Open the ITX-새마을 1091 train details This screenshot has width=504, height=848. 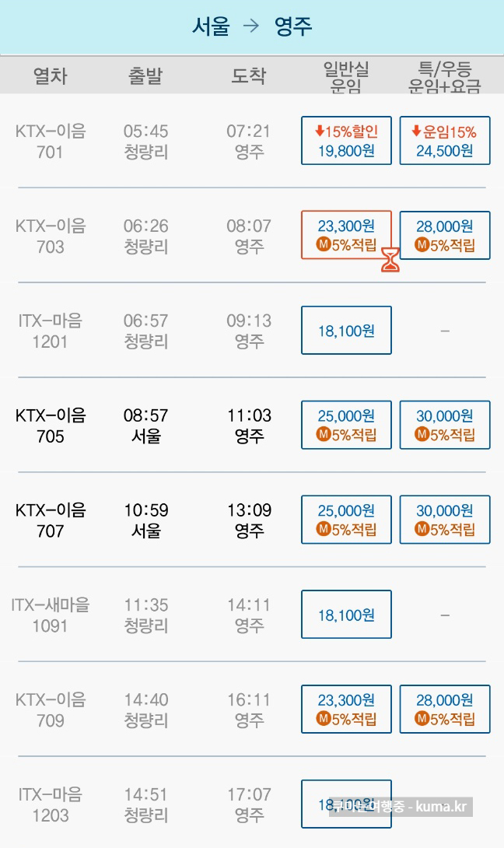pyautogui.click(x=51, y=615)
